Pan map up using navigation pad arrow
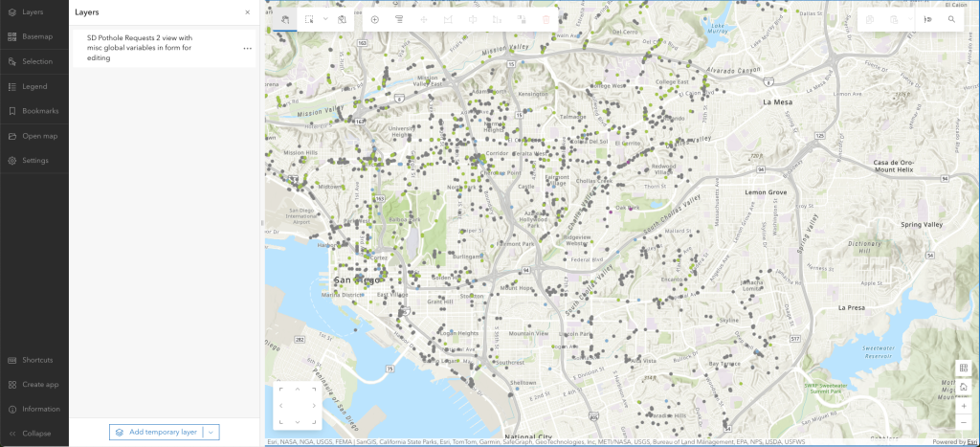Image resolution: width=980 pixels, height=447 pixels. pyautogui.click(x=298, y=390)
